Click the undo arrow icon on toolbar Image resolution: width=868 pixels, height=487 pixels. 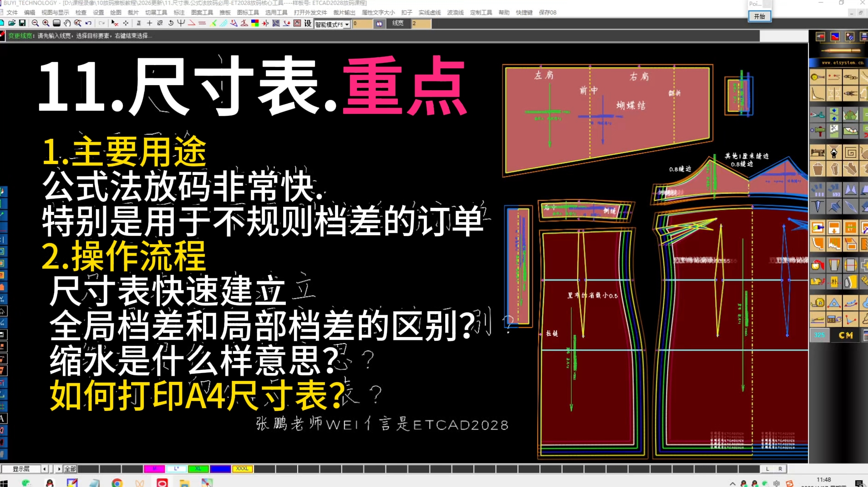[88, 23]
